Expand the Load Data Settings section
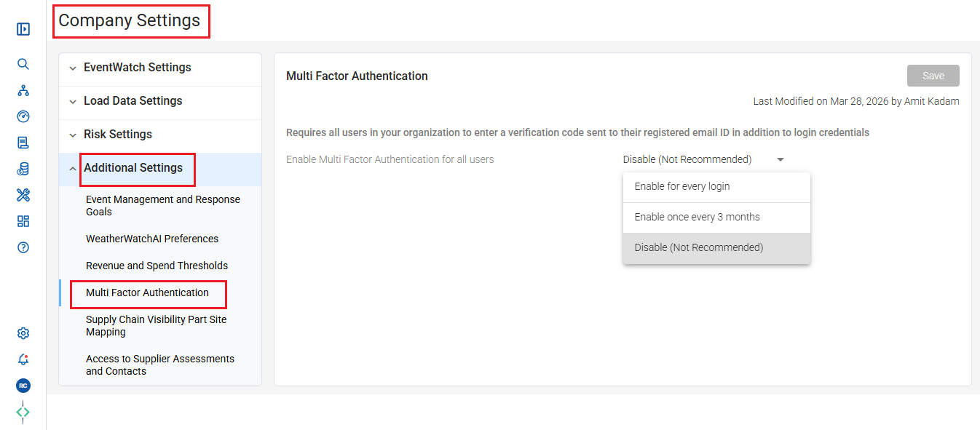Image resolution: width=980 pixels, height=430 pixels. point(160,101)
